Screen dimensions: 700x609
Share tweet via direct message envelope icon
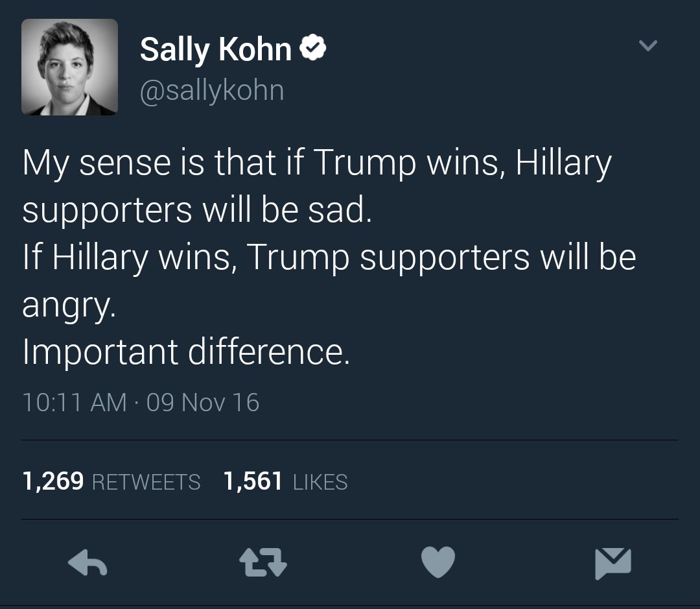[612, 562]
